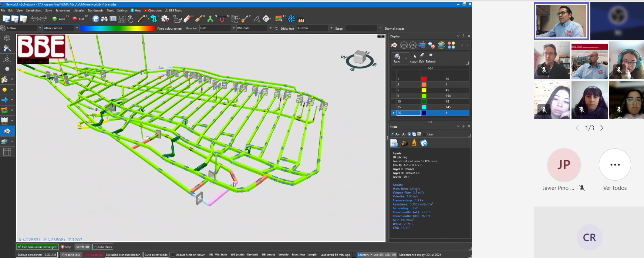
Task: Expand the Wet-bulb dropdown
Action: (270, 28)
